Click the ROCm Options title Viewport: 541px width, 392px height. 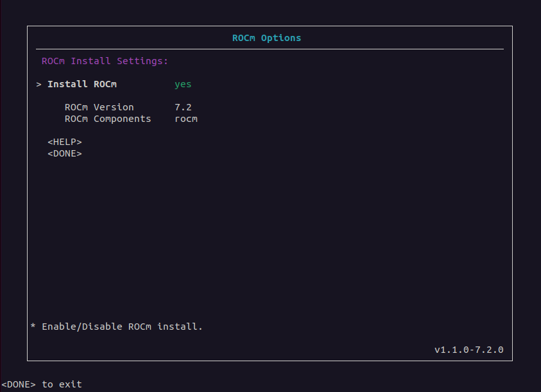tap(266, 38)
